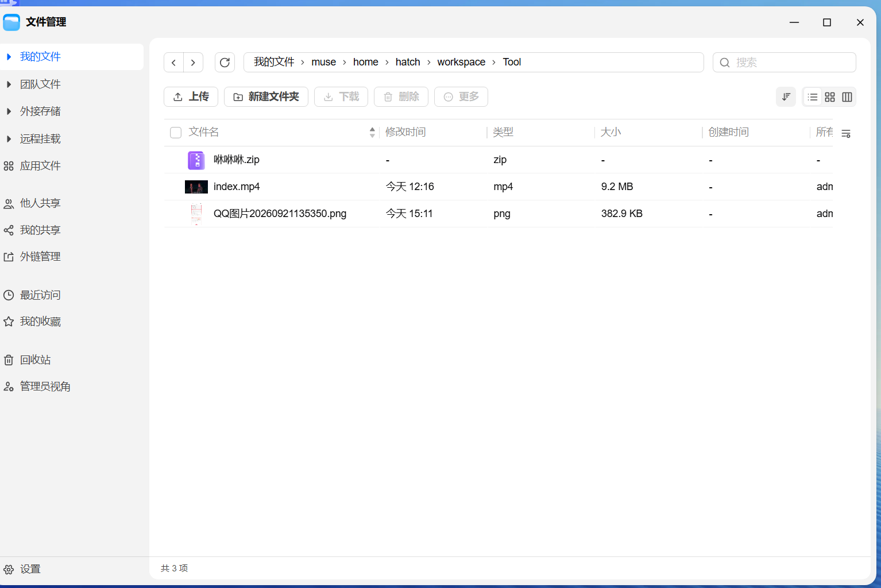Refresh the current folder listing
The width and height of the screenshot is (881, 588).
(225, 63)
